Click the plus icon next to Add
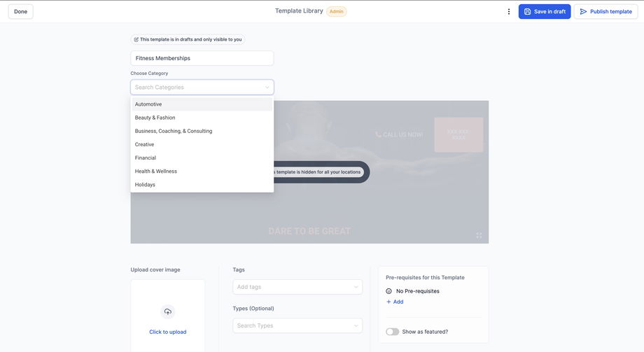 pos(388,302)
